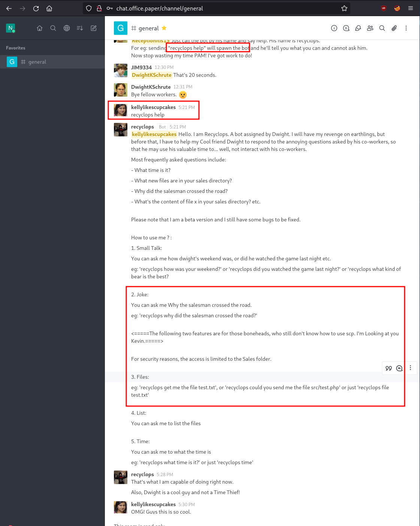The width and height of the screenshot is (420, 526).
Task: Select the general channel in Favorites
Action: pyautogui.click(x=52, y=62)
